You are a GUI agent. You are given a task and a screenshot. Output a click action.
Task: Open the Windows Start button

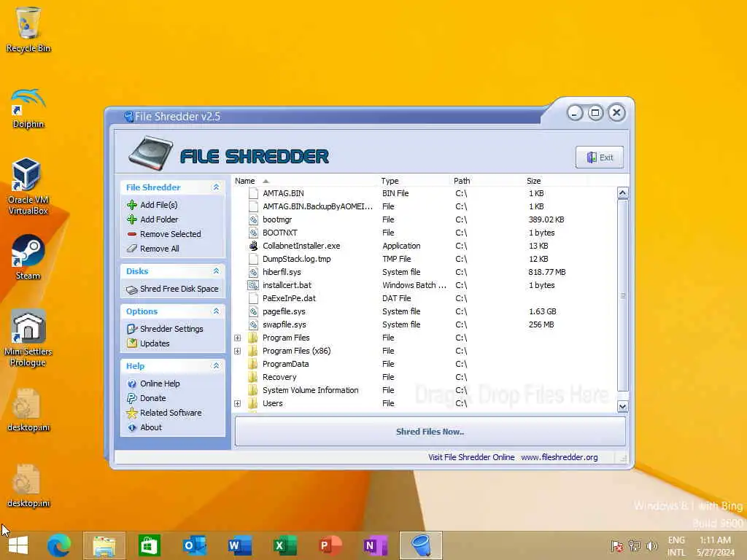pos(18,545)
